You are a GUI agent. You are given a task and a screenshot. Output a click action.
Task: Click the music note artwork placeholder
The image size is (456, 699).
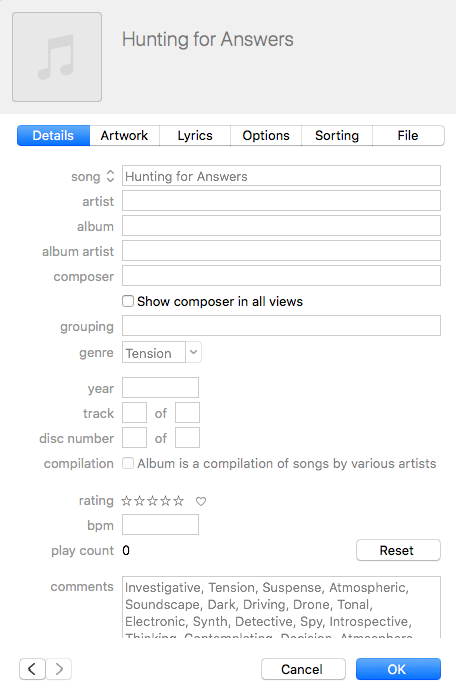click(57, 57)
